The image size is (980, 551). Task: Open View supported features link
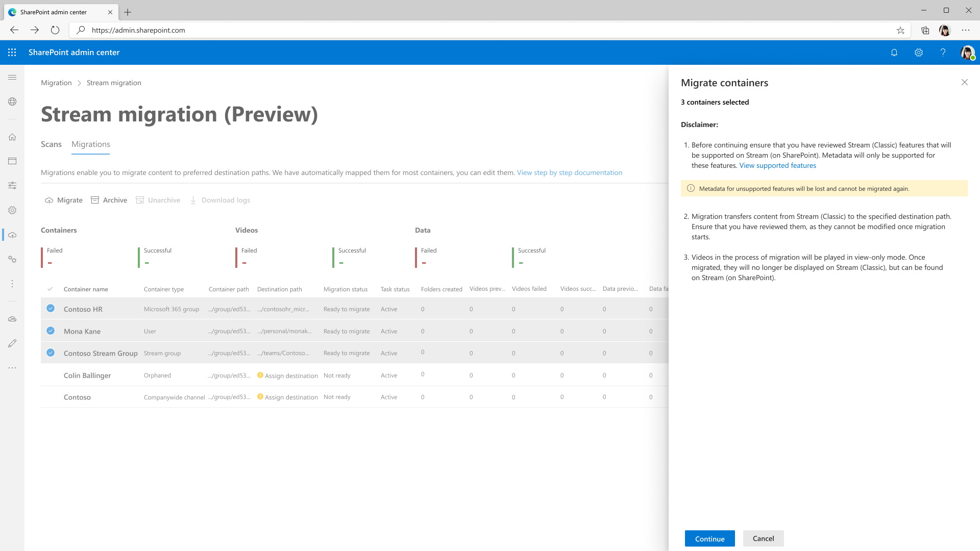tap(777, 165)
